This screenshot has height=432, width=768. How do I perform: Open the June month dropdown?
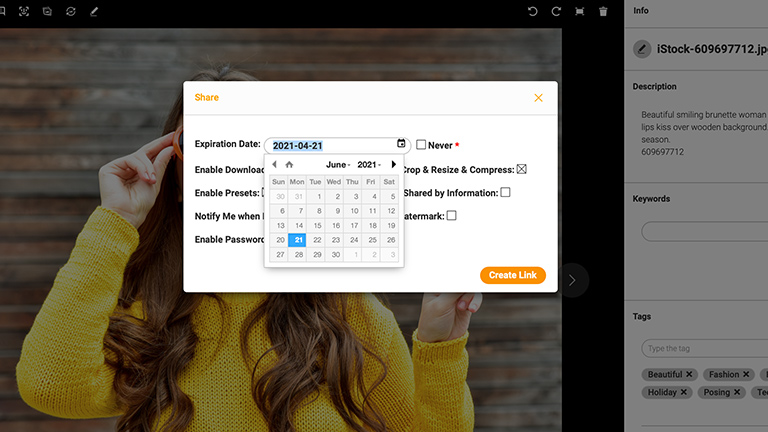click(338, 165)
